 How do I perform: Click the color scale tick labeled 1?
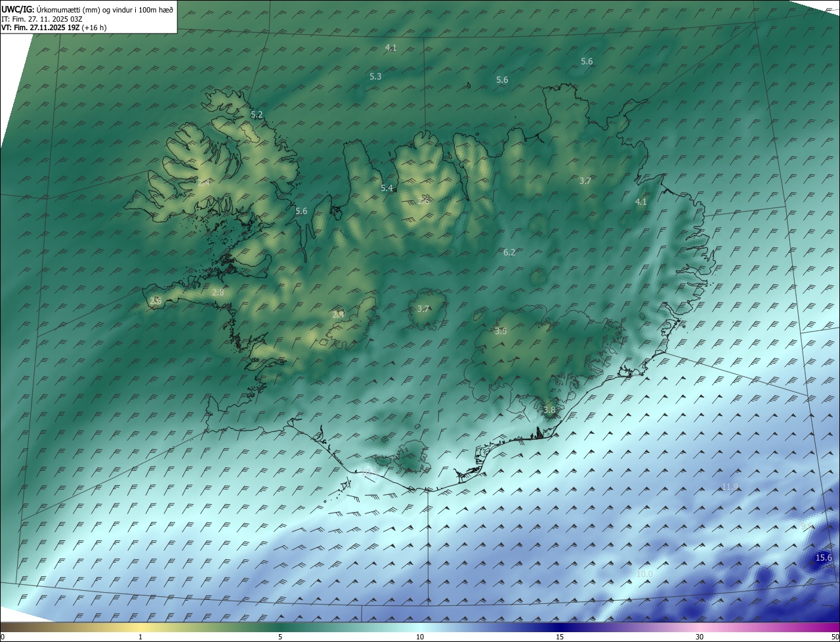point(140,637)
